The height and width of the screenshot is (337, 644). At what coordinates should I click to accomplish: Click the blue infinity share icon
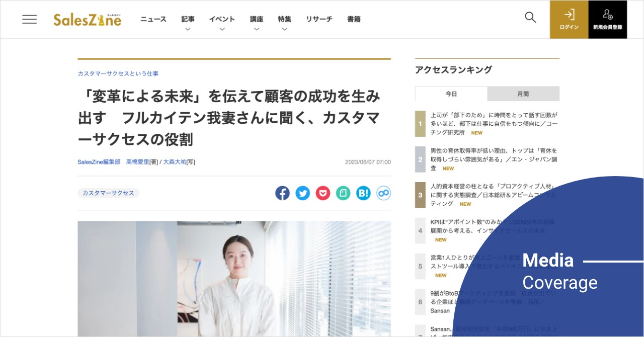(x=383, y=193)
